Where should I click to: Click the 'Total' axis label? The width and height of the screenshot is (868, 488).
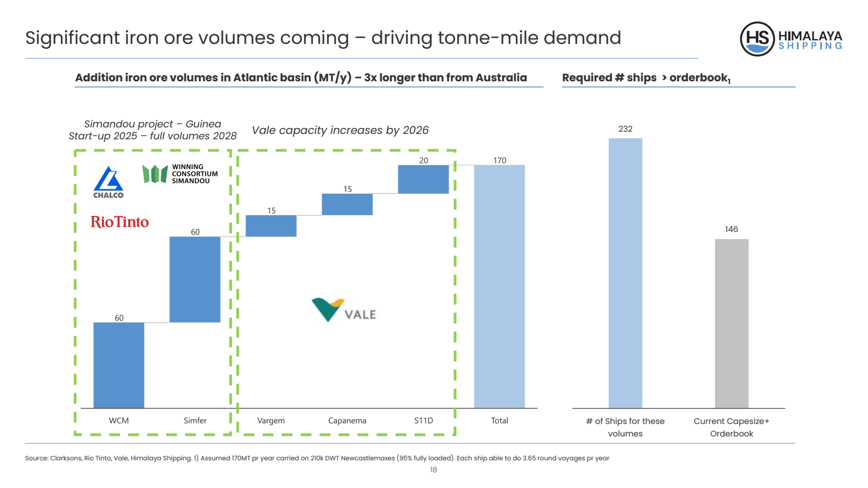tap(500, 421)
